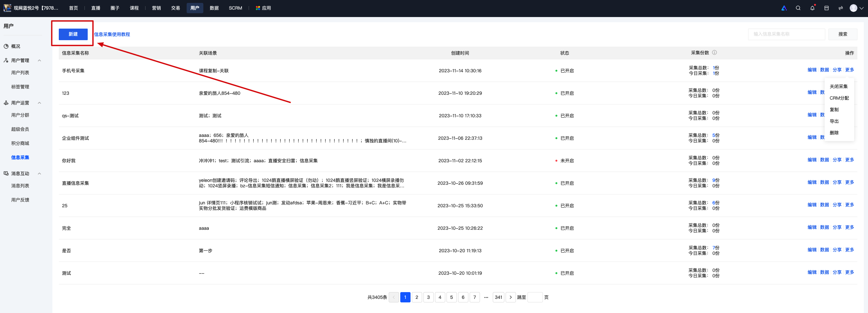Open the 数据 top navigation tab
This screenshot has width=868, height=313.
(214, 8)
